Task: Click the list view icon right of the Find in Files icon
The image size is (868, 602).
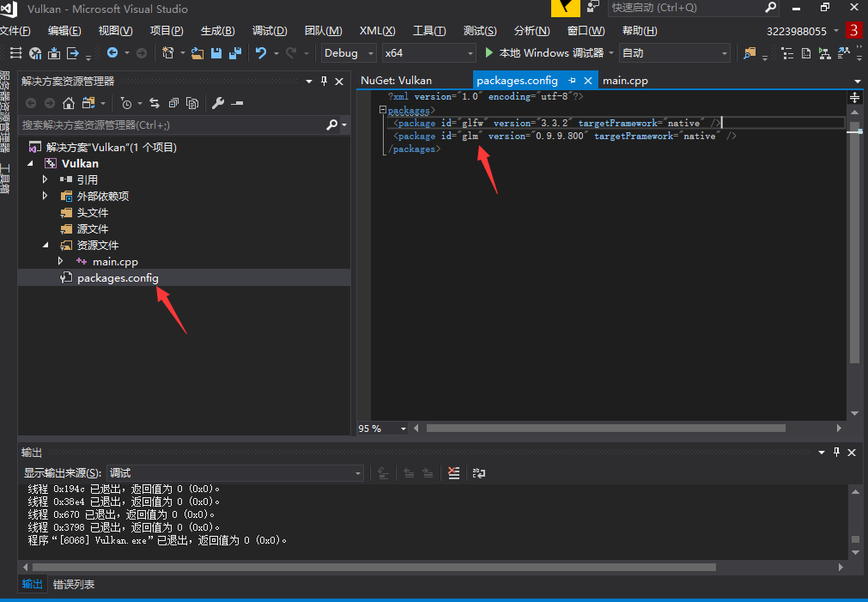Action: click(787, 53)
